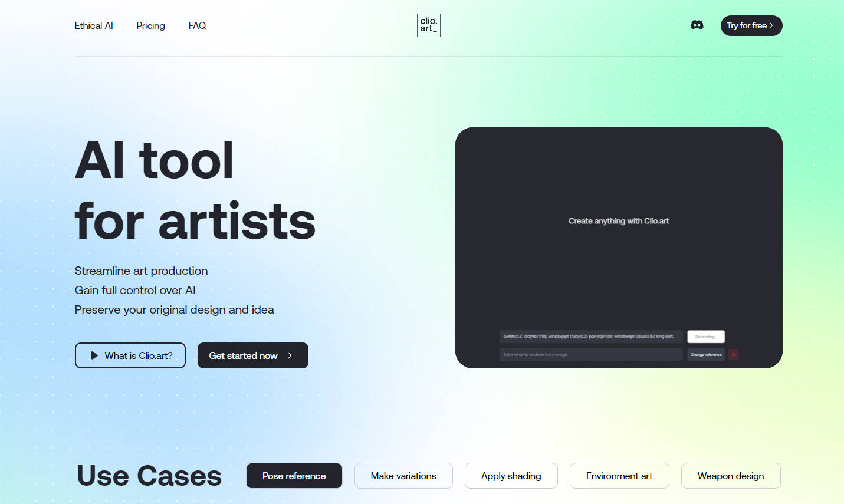Show the Apply shading use case
The width and height of the screenshot is (844, 504).
pyautogui.click(x=511, y=476)
